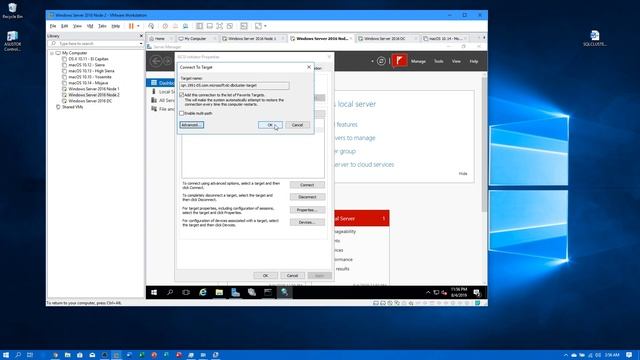This screenshot has height=360, width=640.
Task: Click guest taskbar search icon
Action: pyautogui.click(x=170, y=292)
